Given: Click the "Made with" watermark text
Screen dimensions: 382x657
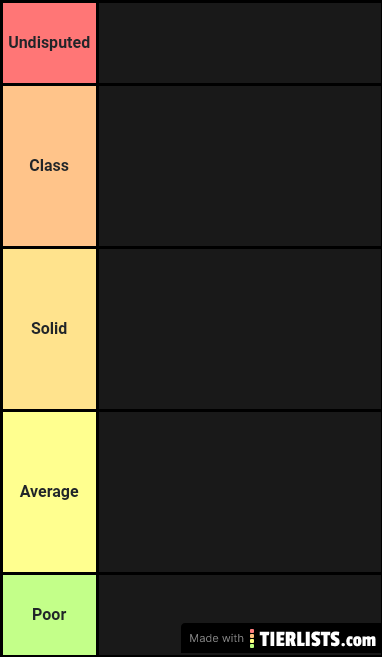Looking at the screenshot, I should [216, 638].
